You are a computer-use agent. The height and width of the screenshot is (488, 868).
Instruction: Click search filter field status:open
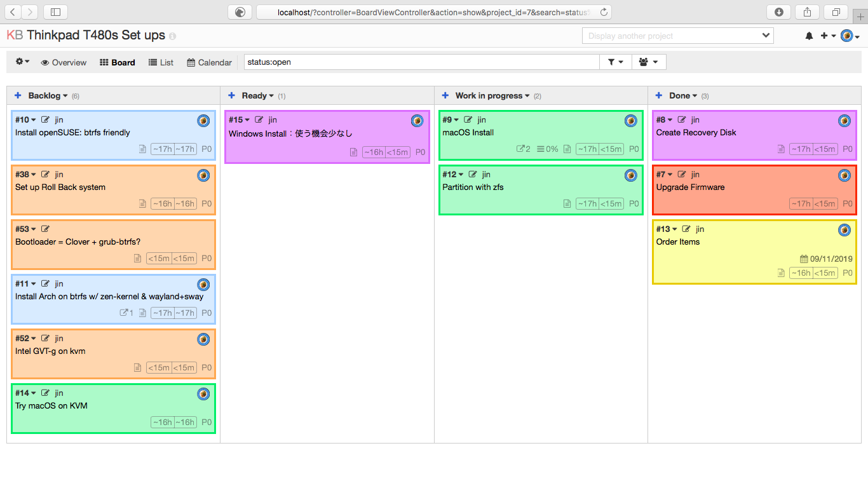click(x=422, y=62)
